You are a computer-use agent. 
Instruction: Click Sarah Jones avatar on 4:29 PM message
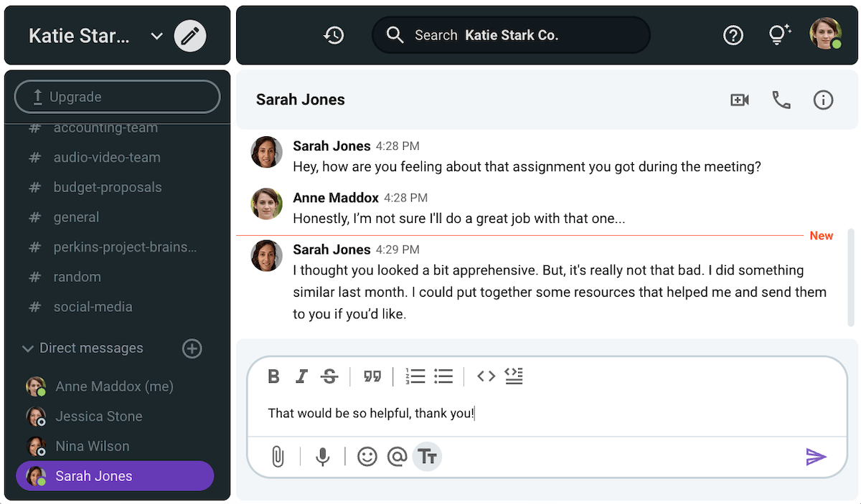(x=266, y=255)
